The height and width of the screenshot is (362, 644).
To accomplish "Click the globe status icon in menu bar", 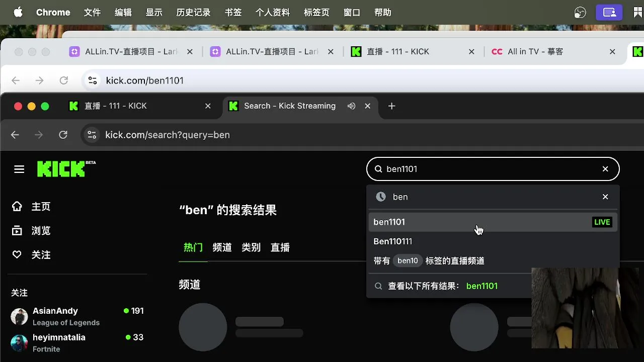I will pyautogui.click(x=580, y=13).
